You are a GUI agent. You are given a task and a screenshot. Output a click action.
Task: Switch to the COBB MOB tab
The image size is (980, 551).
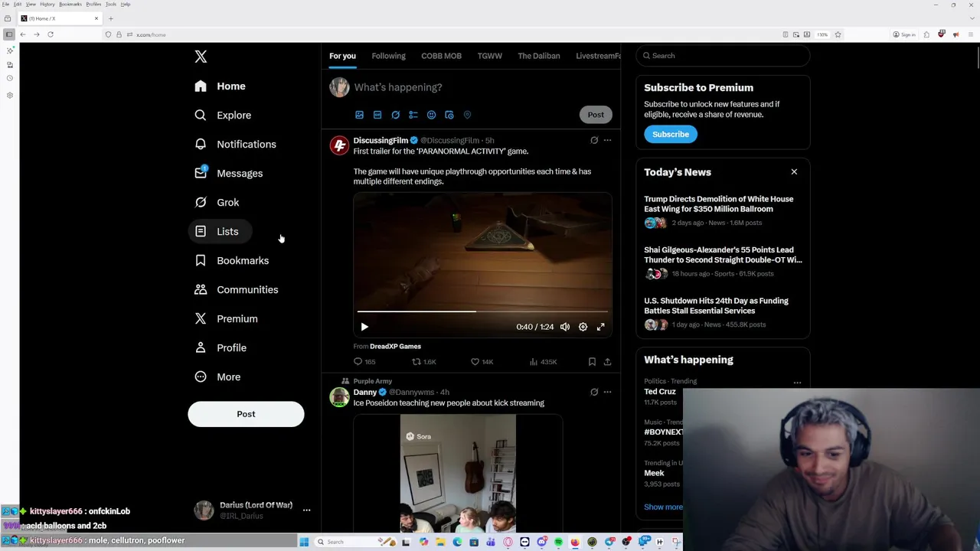441,56
